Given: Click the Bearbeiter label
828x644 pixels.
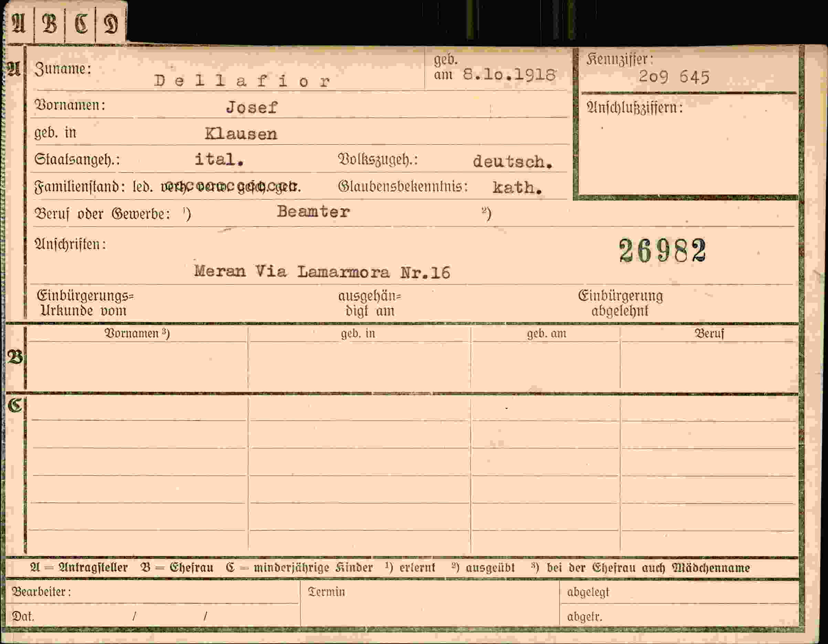Looking at the screenshot, I should [41, 591].
